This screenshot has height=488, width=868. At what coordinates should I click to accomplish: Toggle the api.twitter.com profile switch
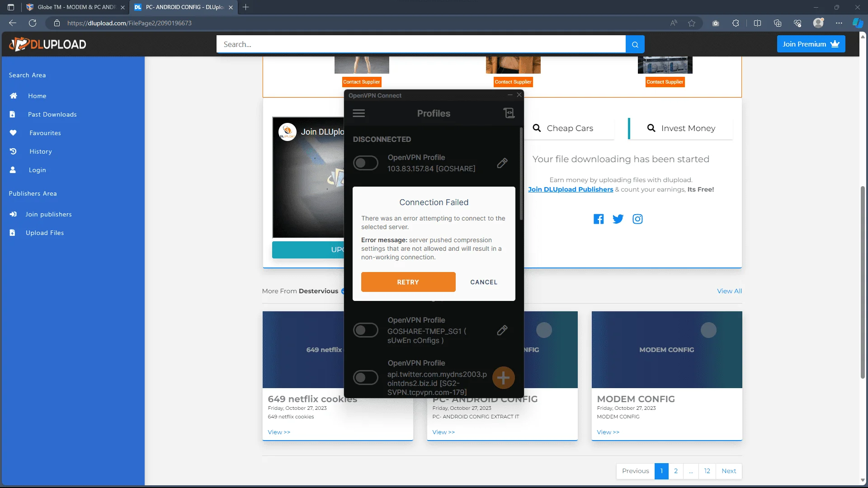pyautogui.click(x=366, y=377)
